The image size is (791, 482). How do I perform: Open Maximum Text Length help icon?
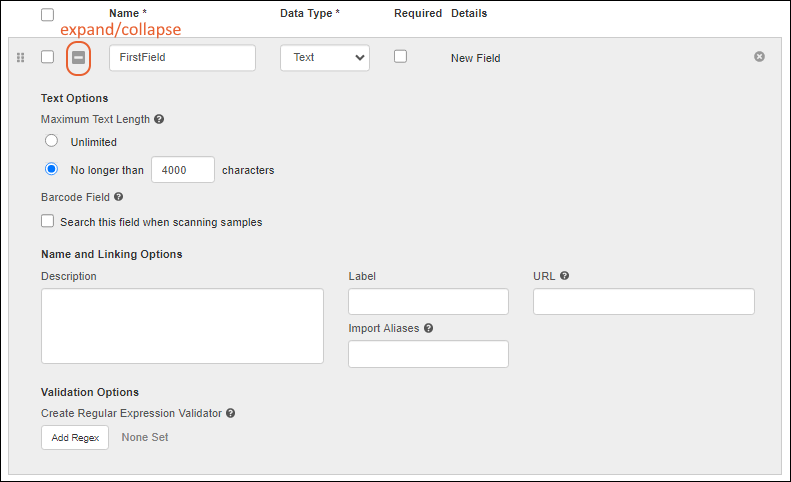[159, 119]
